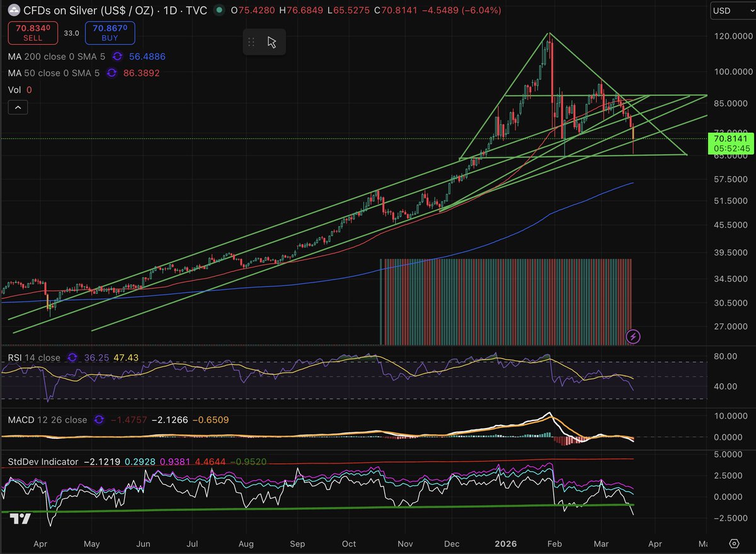
Task: Click the MACD signal value −0.6509
Action: [210, 419]
